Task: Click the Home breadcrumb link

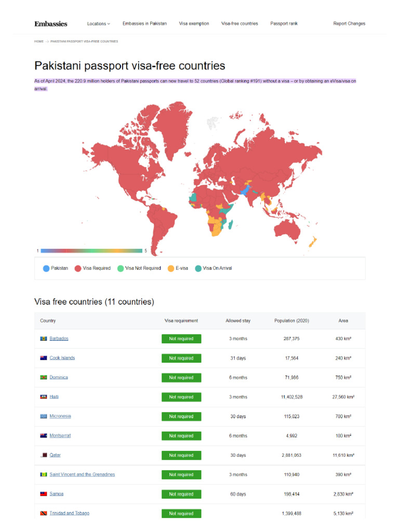Action: [39, 42]
